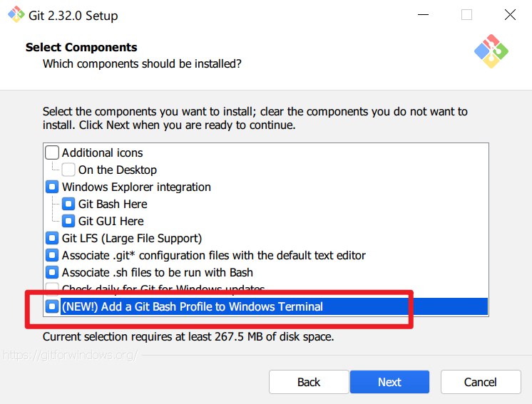
Task: Select the Git LFS list item label
Action: [132, 238]
